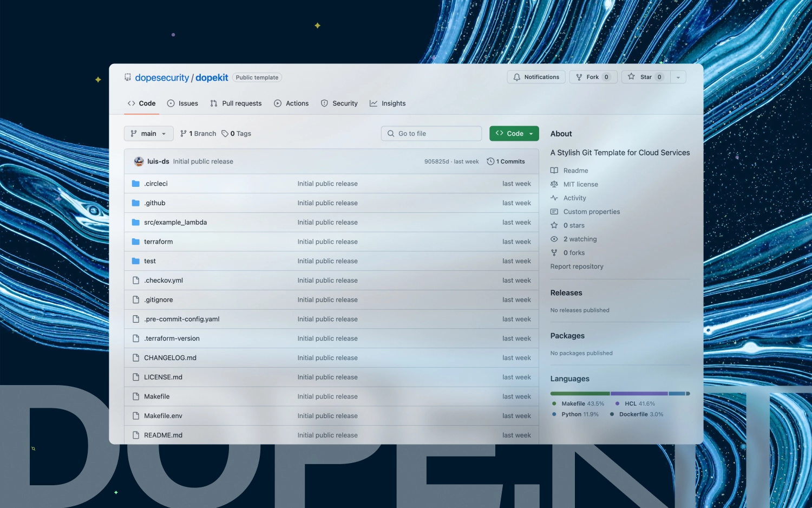Click the 1 Branch indicator
Viewport: 812px width, 508px height.
198,133
